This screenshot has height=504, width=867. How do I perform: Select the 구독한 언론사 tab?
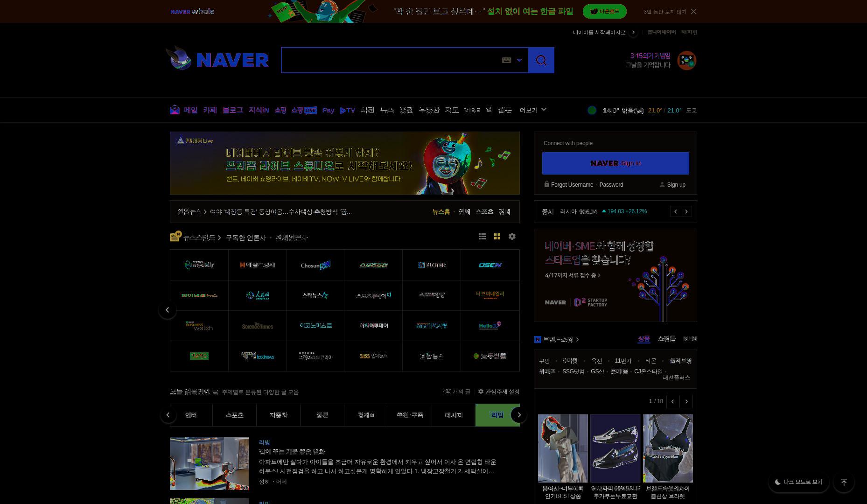tap(246, 238)
